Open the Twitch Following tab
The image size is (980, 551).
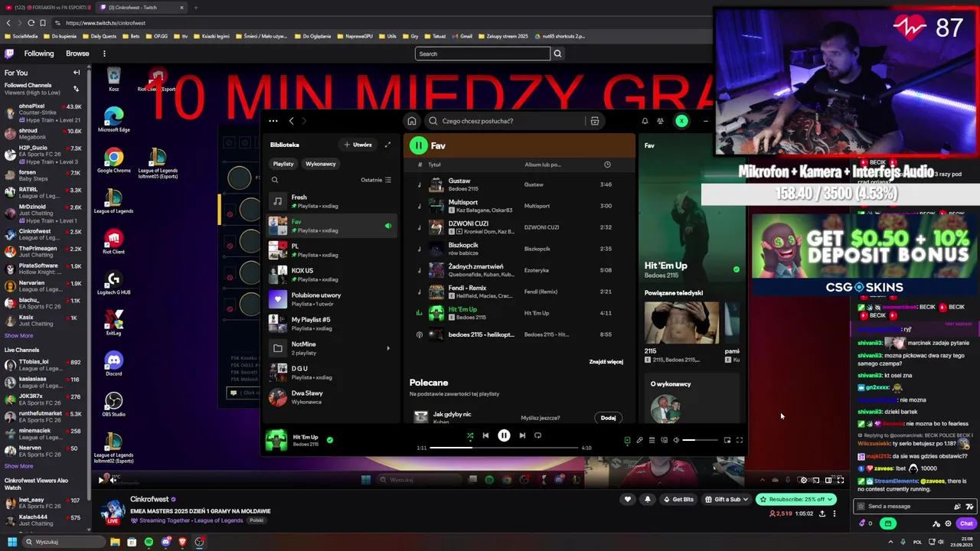(39, 54)
